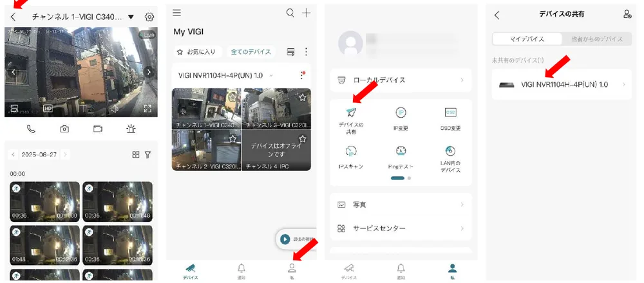The width and height of the screenshot is (644, 283).
Task: Open LAN内のデバイス tool
Action: (x=450, y=159)
